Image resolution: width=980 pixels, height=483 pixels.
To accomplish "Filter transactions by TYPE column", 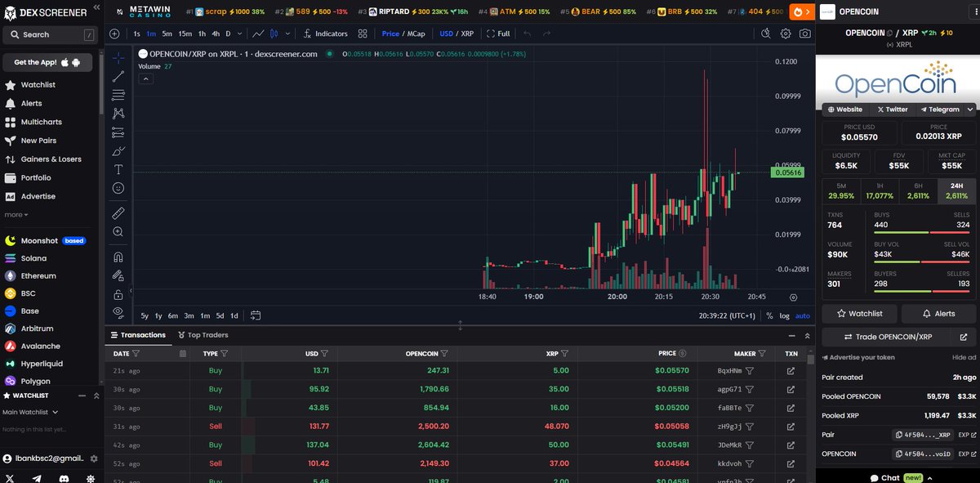I will point(224,354).
